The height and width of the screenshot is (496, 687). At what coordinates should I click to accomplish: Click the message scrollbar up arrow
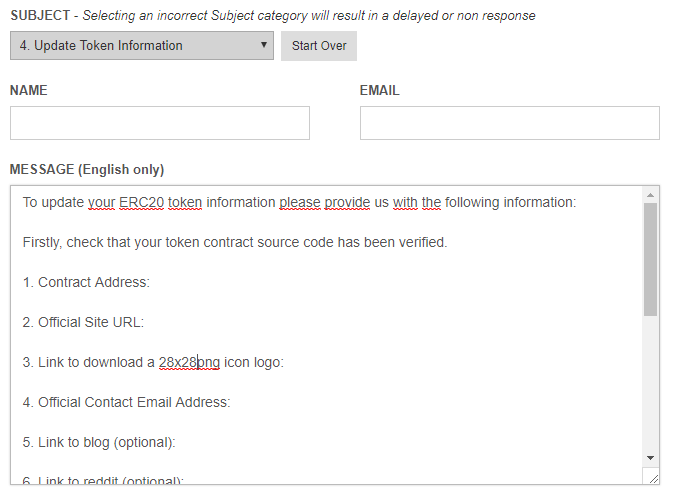(x=650, y=195)
